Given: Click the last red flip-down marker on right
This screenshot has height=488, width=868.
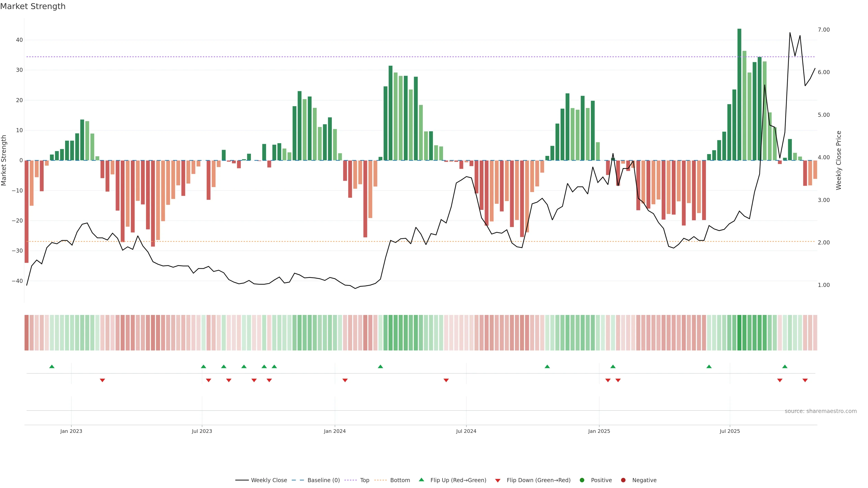Looking at the screenshot, I should (x=805, y=380).
